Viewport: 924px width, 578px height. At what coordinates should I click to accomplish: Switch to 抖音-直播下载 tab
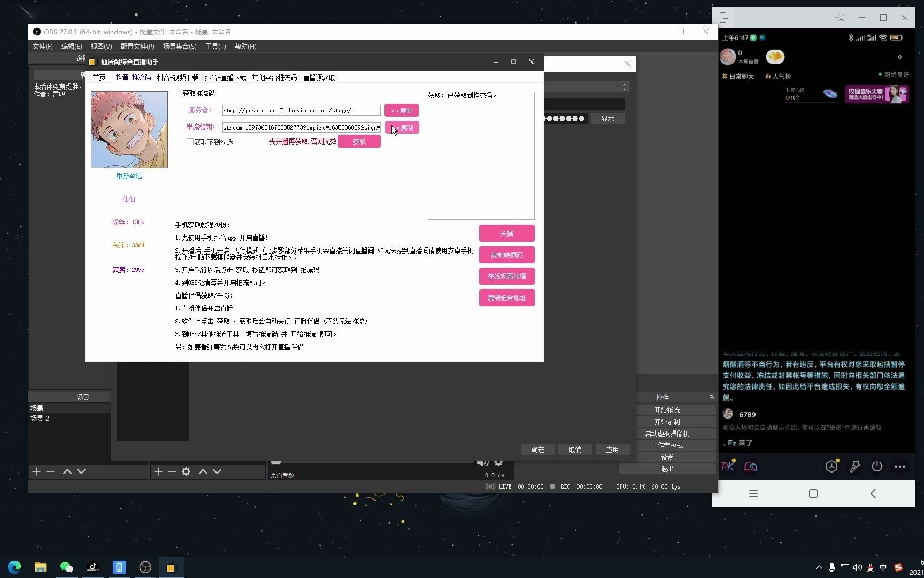(x=225, y=78)
